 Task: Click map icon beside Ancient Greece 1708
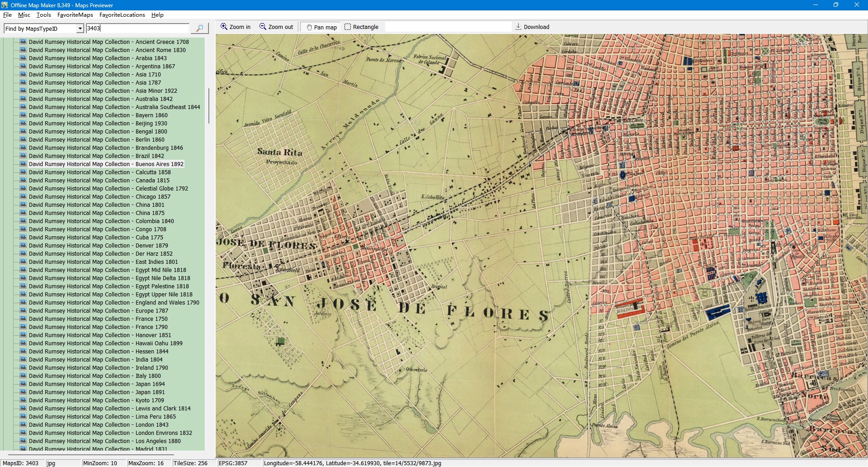pyautogui.click(x=23, y=42)
